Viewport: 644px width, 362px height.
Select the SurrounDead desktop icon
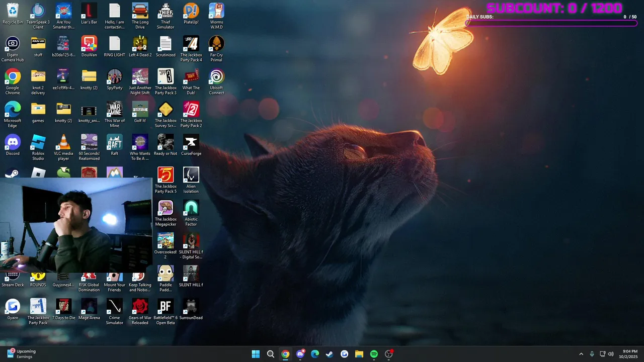191,310
